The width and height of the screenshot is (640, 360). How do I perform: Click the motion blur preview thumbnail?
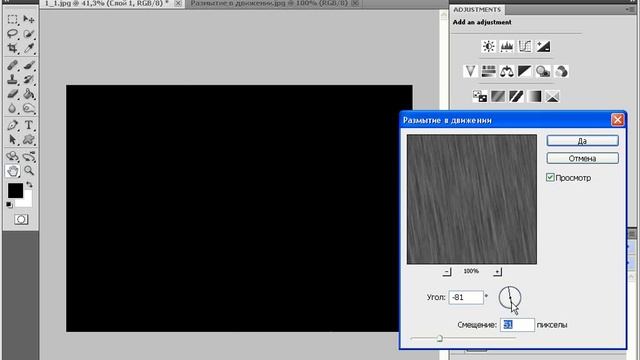(x=472, y=199)
